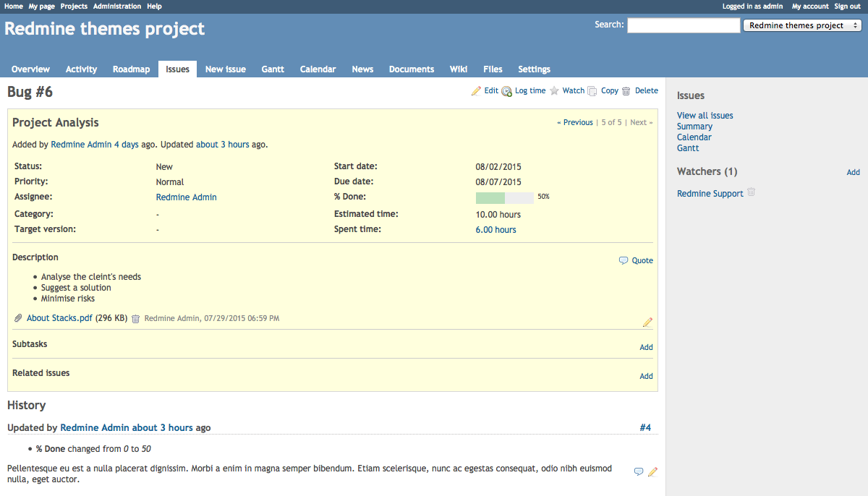Viewport: 868px width, 496px height.
Task: Click the 'Redmine themes project' header title
Action: [x=105, y=29]
